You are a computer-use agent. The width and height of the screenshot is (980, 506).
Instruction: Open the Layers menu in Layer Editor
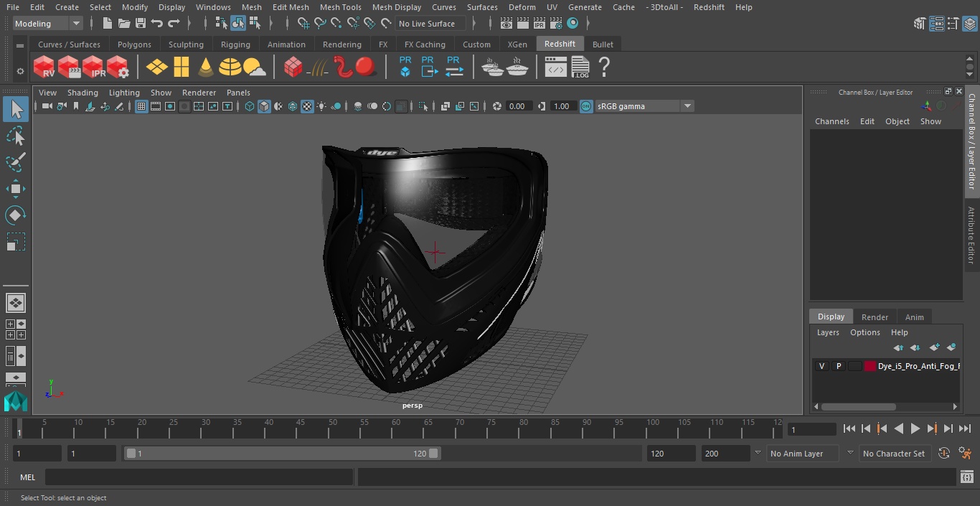click(828, 332)
